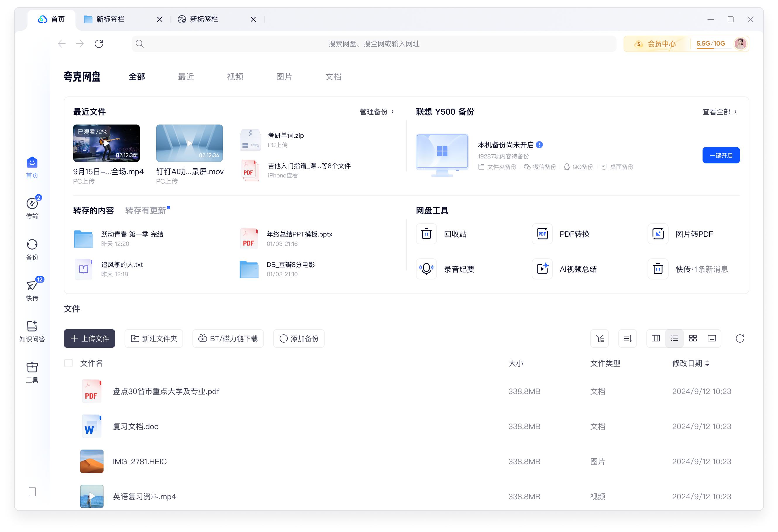Click the BT/磁力链下载 button
Image resolution: width=778 pixels, height=532 pixels.
(228, 338)
